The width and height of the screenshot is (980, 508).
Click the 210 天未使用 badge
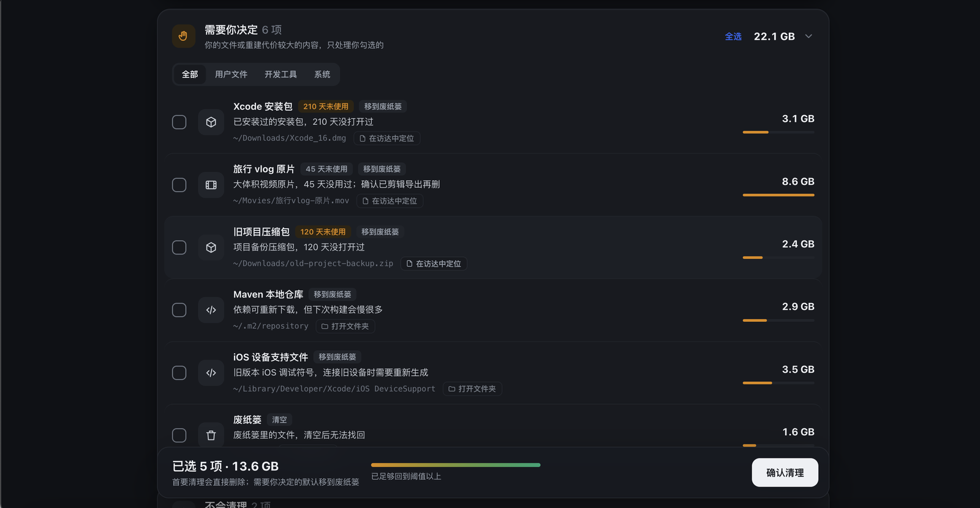coord(326,106)
